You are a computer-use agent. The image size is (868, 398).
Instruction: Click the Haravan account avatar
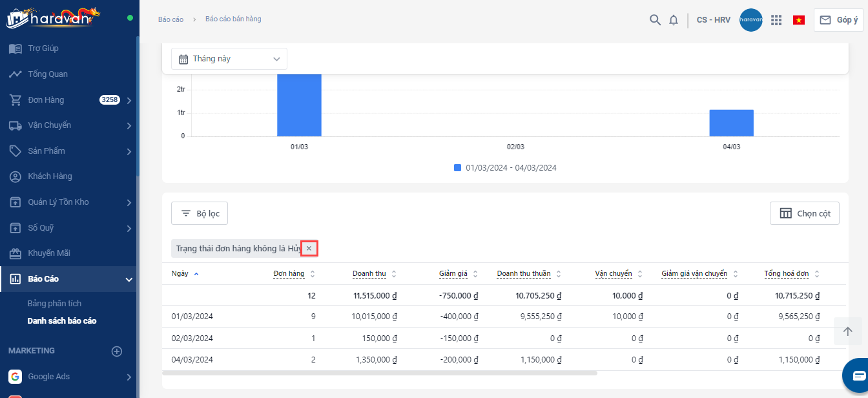[751, 20]
